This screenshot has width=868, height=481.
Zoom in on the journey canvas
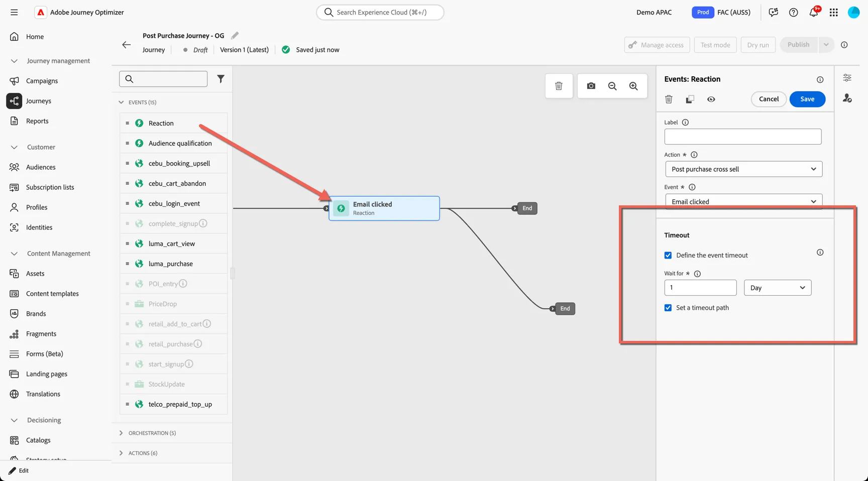633,86
